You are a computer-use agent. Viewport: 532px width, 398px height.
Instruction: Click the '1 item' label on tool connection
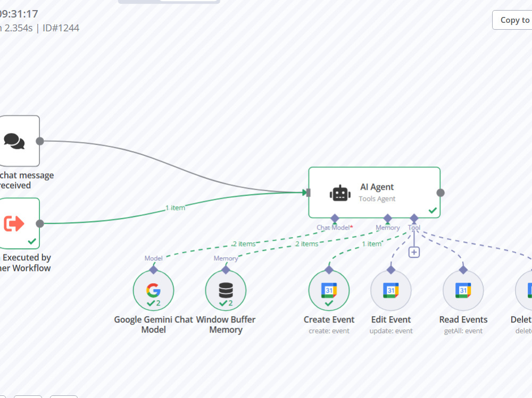tap(371, 244)
